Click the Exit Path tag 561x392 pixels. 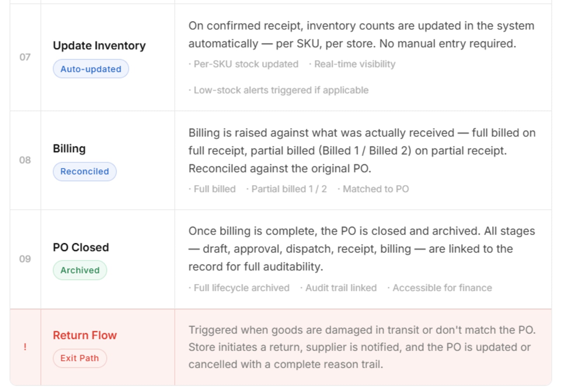tap(80, 358)
